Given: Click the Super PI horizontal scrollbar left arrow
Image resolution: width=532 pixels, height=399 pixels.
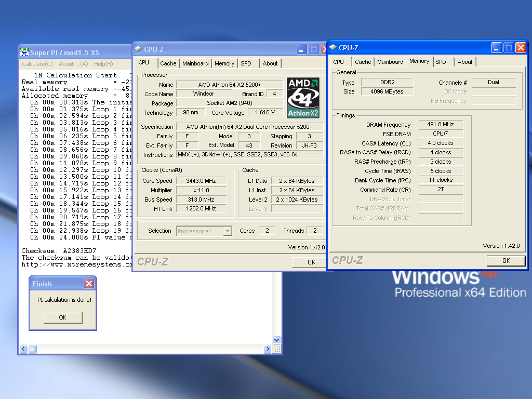Looking at the screenshot, I should point(23,349).
